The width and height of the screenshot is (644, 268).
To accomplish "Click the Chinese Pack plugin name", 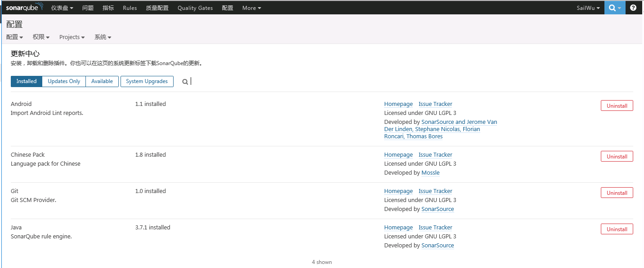I will 28,155.
